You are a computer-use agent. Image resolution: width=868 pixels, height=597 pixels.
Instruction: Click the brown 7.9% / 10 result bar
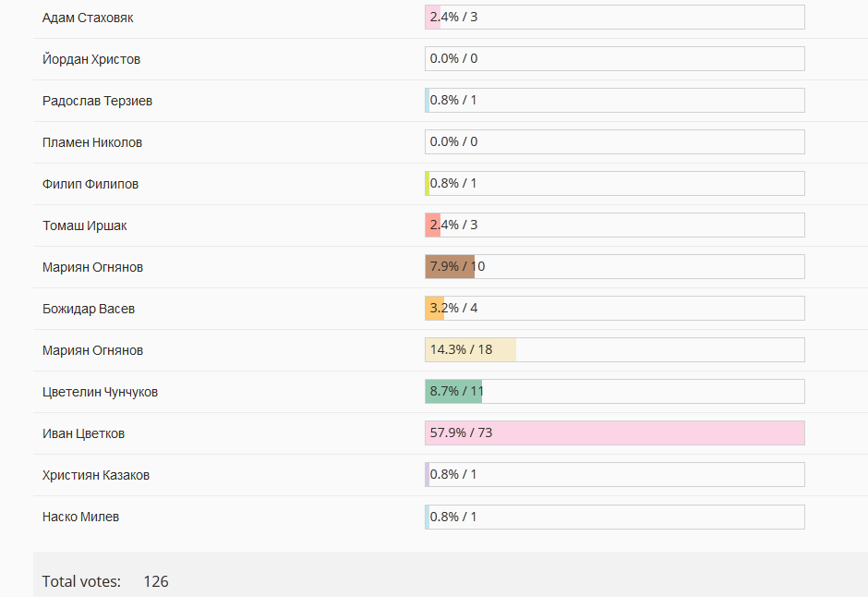[x=450, y=267]
